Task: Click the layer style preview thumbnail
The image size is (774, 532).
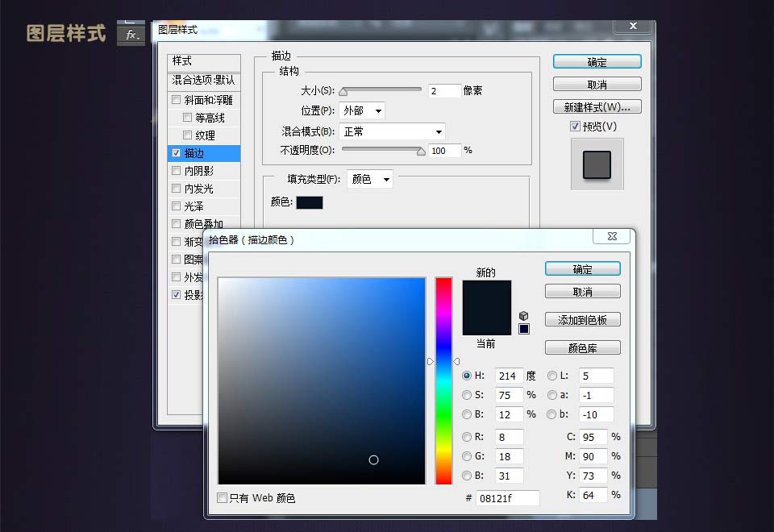Action: tap(597, 164)
